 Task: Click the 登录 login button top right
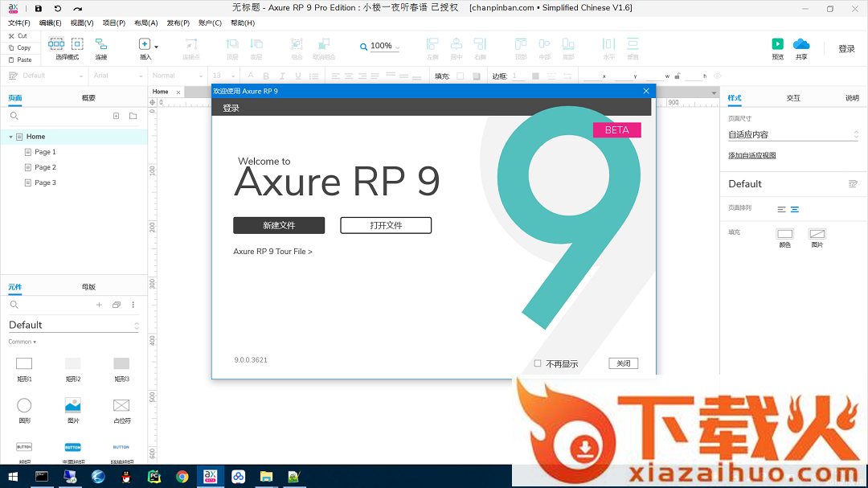coord(846,49)
